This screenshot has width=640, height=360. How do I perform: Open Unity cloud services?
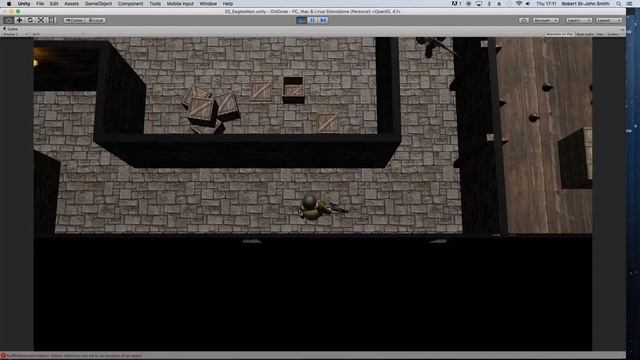pyautogui.click(x=524, y=20)
